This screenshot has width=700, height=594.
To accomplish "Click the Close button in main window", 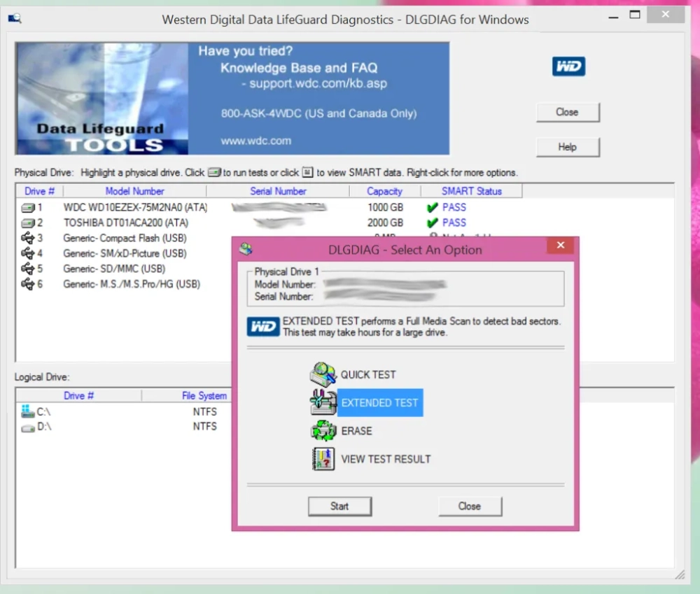I will [568, 113].
